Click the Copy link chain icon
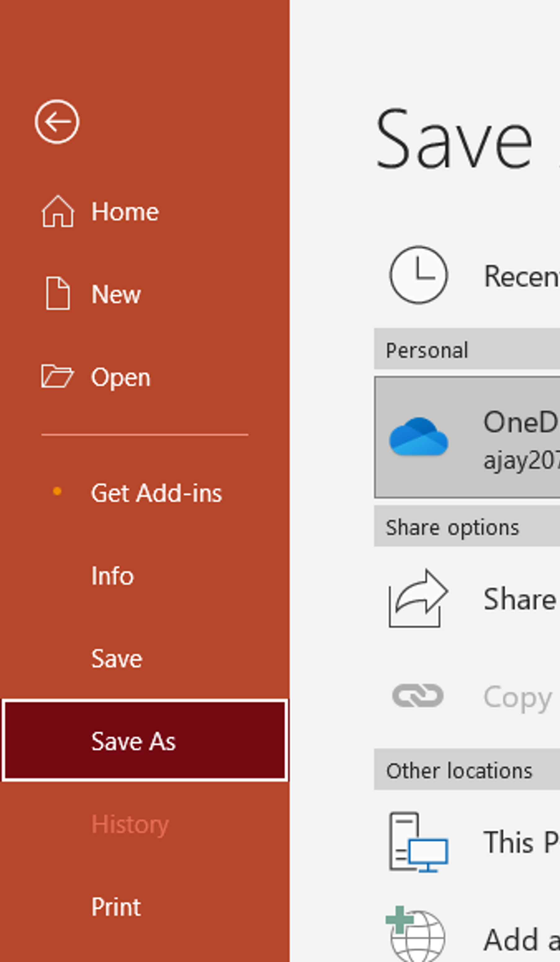This screenshot has height=962, width=560. (x=418, y=696)
